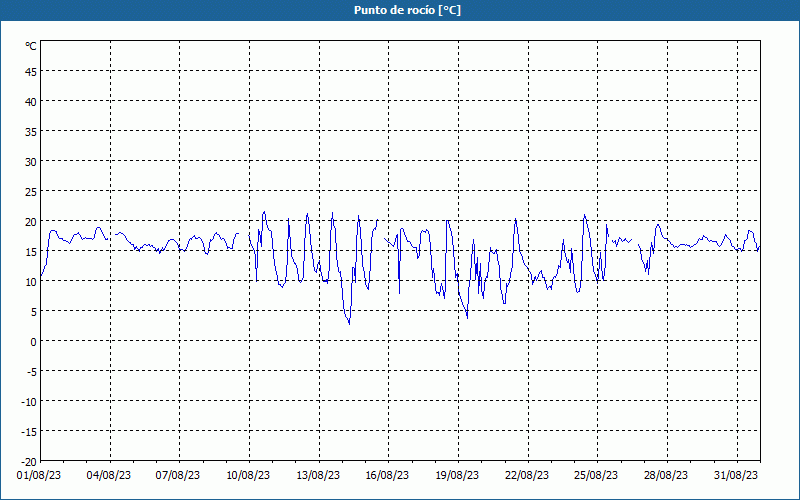The height and width of the screenshot is (500, 800).
Task: Click the 13/08/23 date label
Action: pos(318,476)
